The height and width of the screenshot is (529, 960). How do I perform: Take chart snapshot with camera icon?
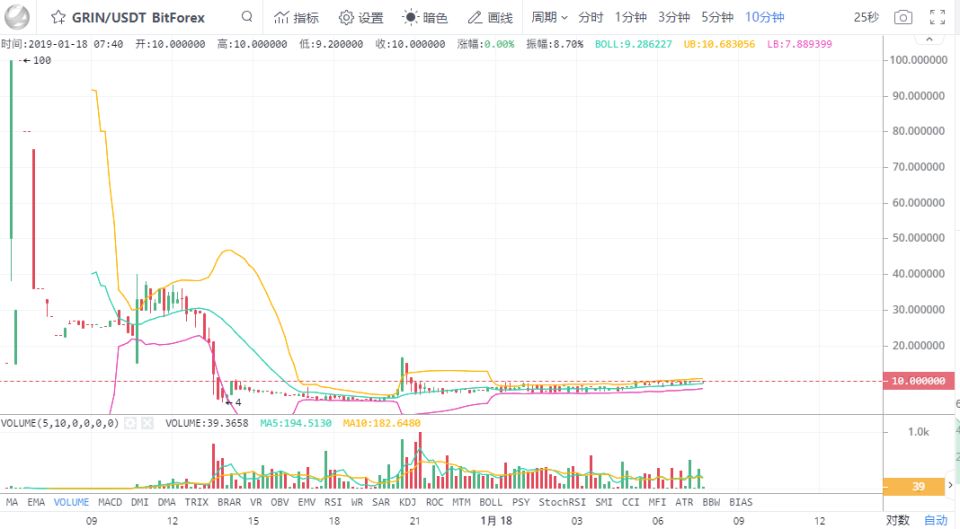coord(903,17)
